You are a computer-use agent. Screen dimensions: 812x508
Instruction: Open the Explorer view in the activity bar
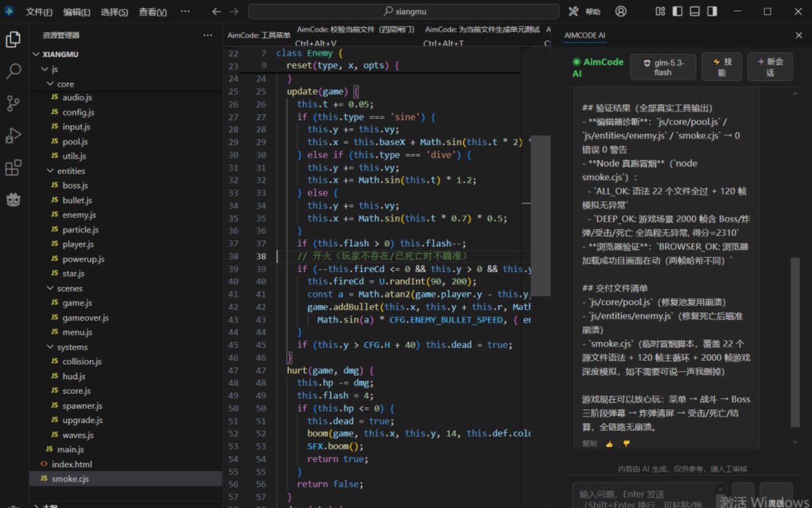[13, 40]
